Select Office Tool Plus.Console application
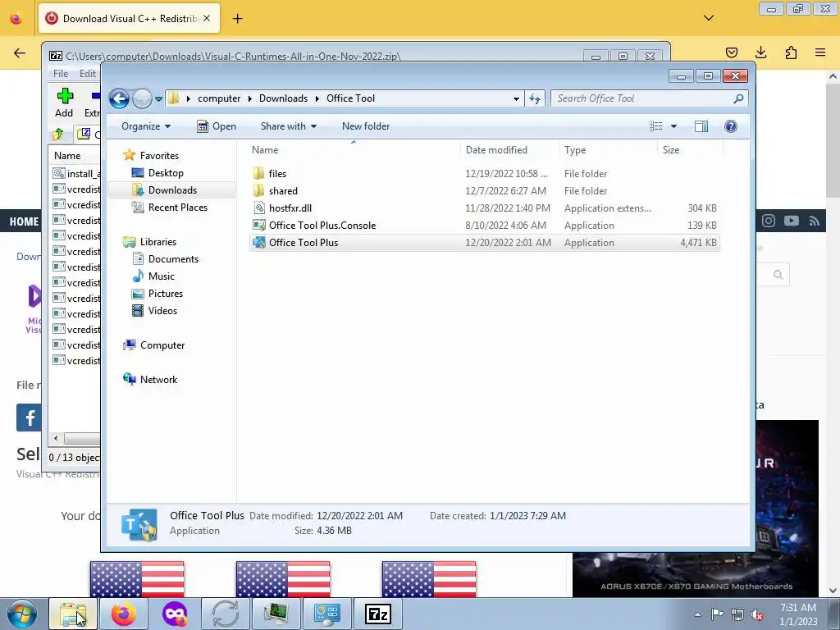 coord(485,226)
